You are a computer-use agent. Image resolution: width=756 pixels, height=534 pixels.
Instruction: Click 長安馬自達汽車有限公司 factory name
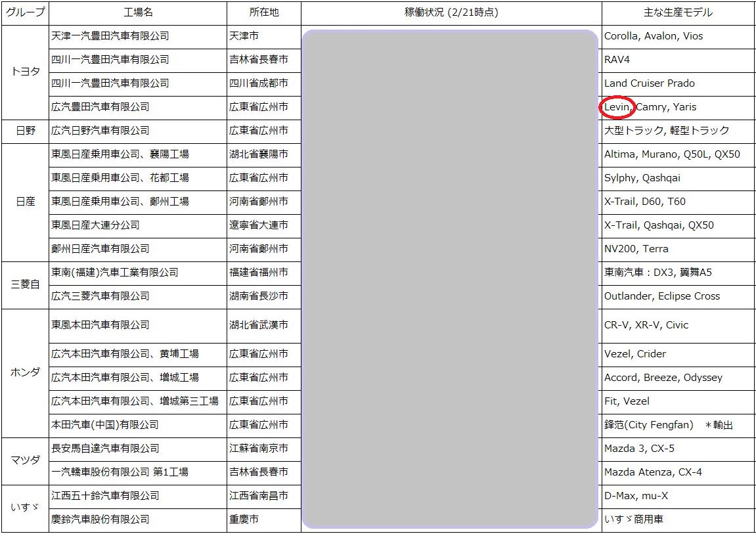[x=105, y=448]
